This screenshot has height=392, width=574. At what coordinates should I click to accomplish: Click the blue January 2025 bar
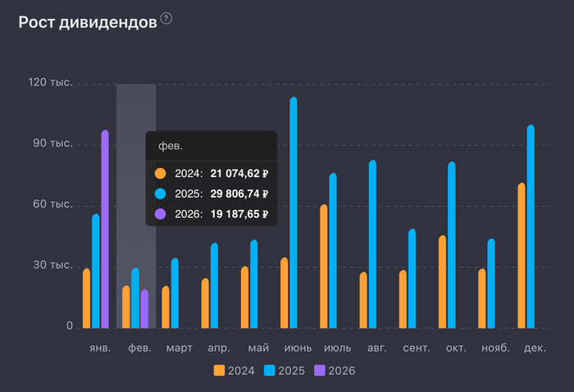[x=96, y=271]
